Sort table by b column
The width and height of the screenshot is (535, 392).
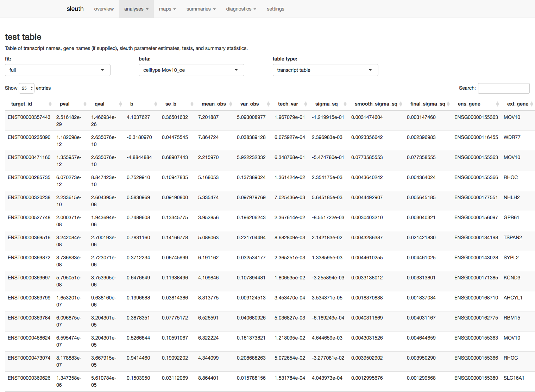tap(141, 104)
